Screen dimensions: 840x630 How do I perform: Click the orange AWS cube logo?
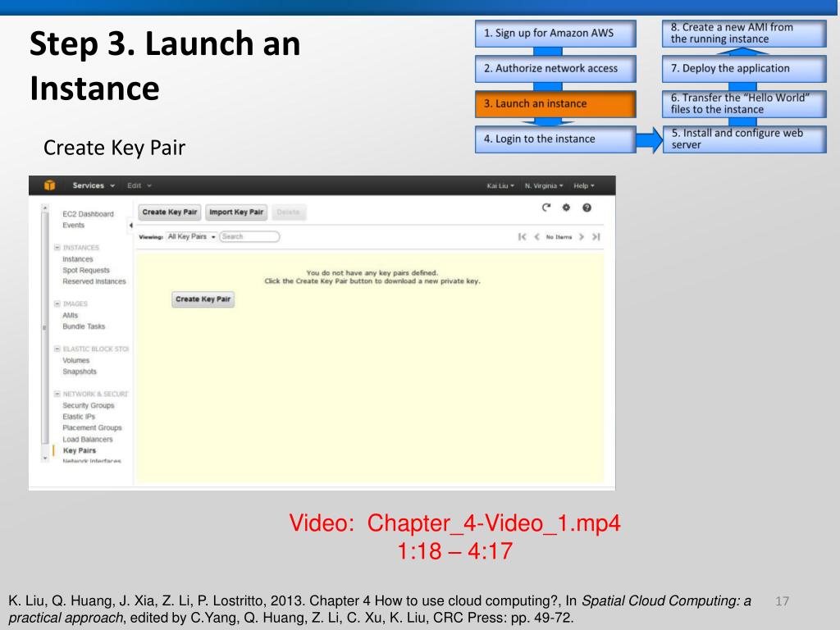[x=50, y=185]
